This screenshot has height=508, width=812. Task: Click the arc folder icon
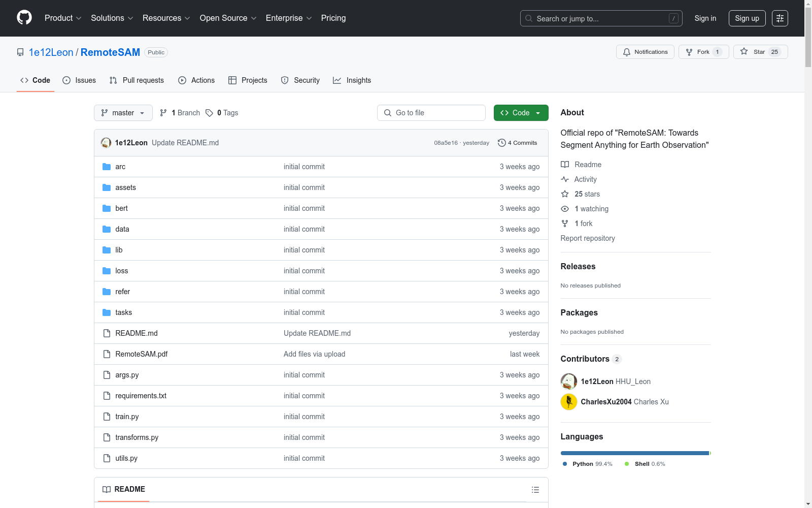tap(107, 167)
